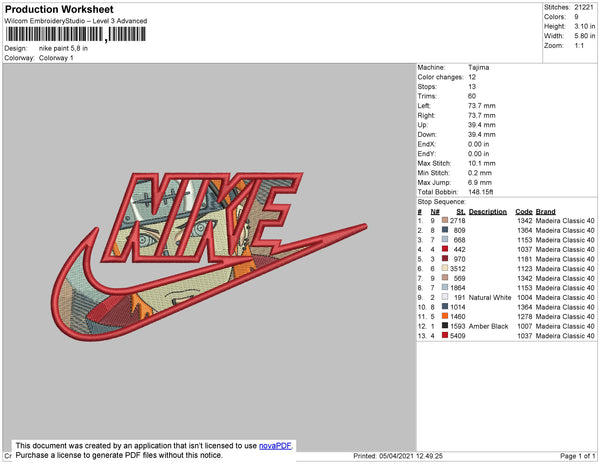Click the Machine value 'Tajima'
The height and width of the screenshot is (464, 600).
click(x=478, y=67)
